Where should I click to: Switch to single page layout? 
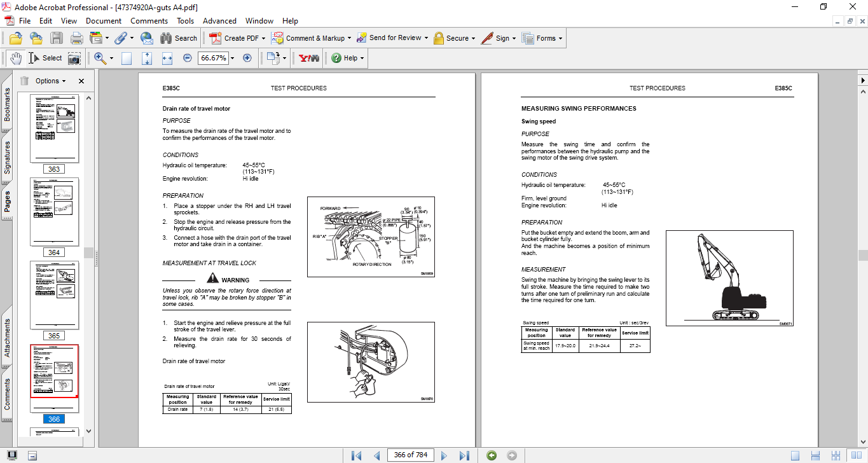[x=795, y=455]
